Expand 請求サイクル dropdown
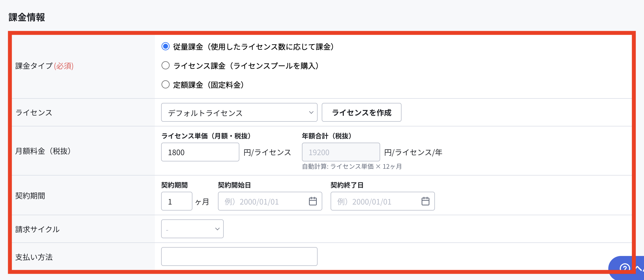This screenshot has width=644, height=280. [192, 229]
